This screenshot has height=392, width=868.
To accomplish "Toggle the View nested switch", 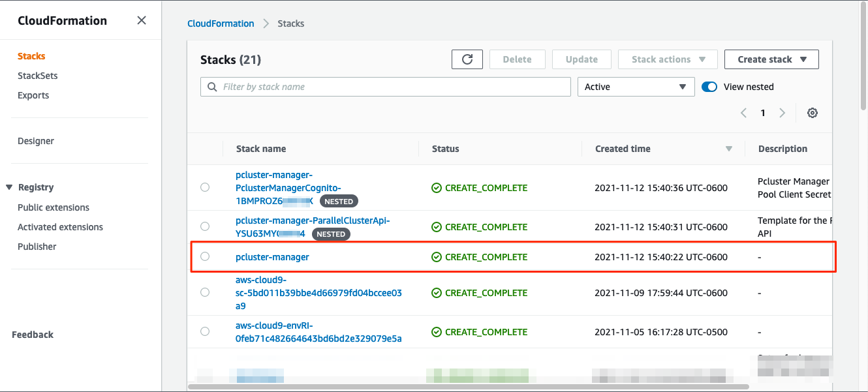I will (x=709, y=87).
